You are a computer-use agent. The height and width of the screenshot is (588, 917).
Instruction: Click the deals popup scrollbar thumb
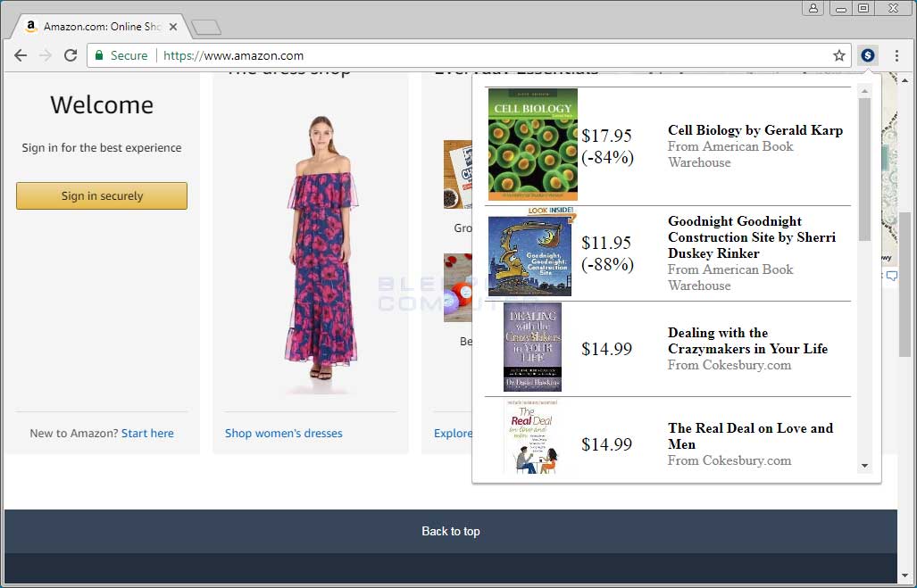[x=864, y=169]
